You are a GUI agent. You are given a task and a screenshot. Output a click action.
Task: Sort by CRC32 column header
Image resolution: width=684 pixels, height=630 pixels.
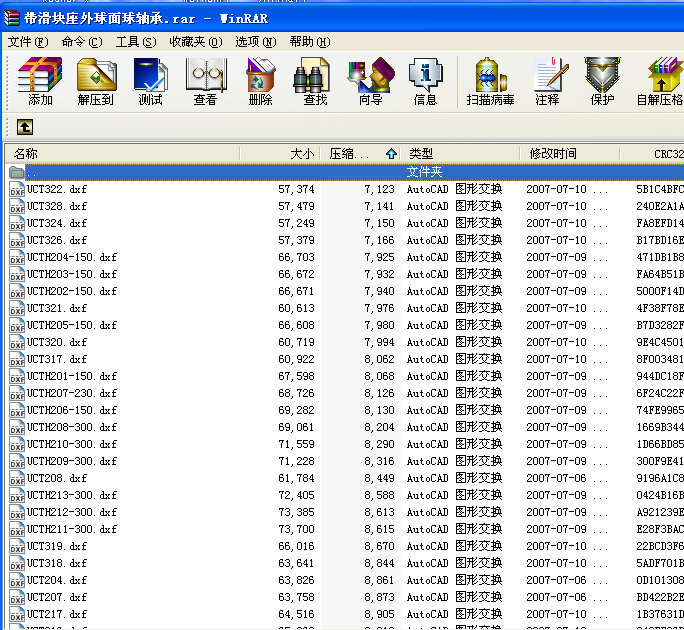click(652, 154)
